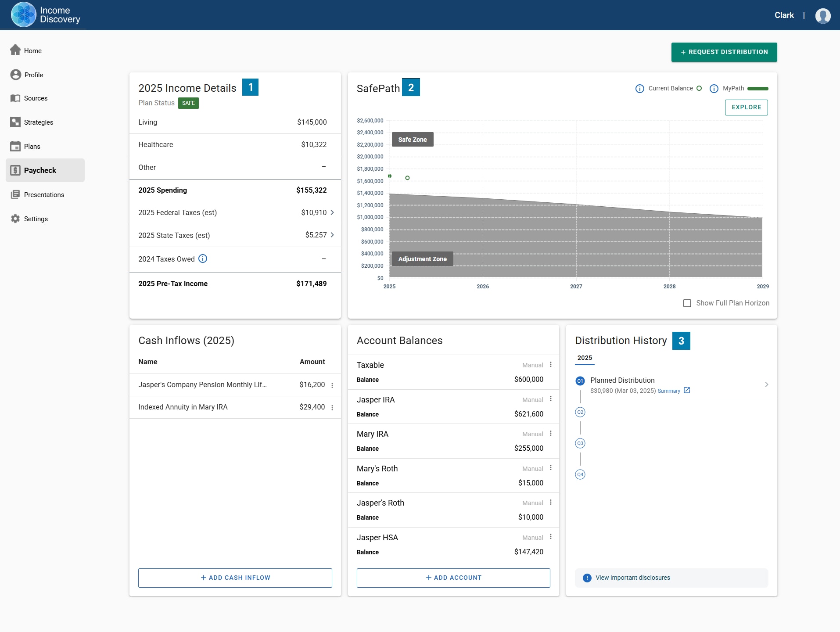Viewport: 840px width, 632px height.
Task: Click the info icon next to MyPath
Action: click(714, 89)
